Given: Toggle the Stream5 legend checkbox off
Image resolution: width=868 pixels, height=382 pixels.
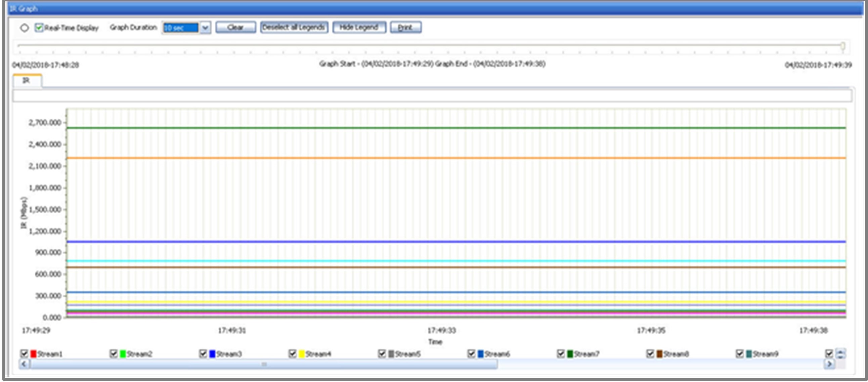Looking at the screenshot, I should point(382,354).
